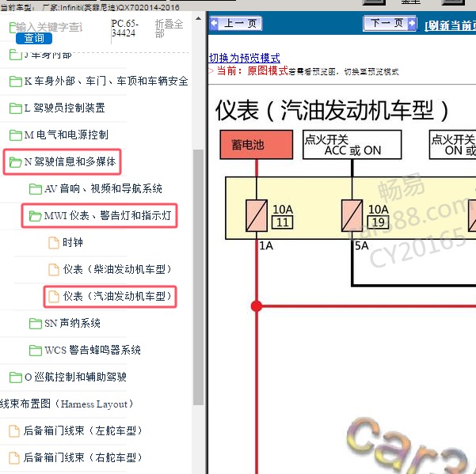Click fuse 19 10A symbol
The image size is (476, 474).
pyautogui.click(x=352, y=215)
